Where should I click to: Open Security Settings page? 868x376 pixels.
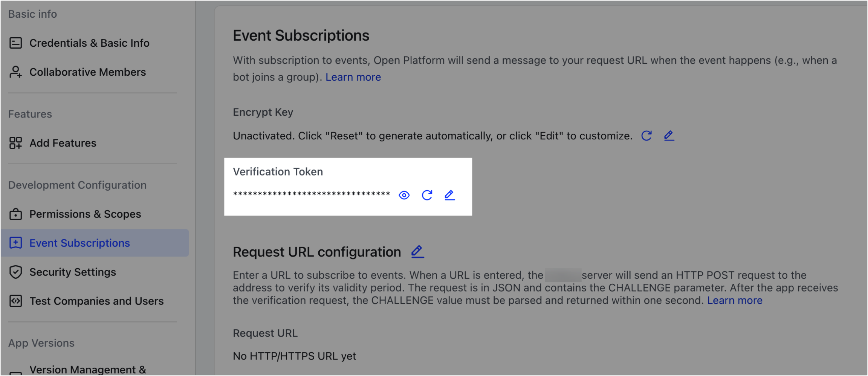click(73, 272)
